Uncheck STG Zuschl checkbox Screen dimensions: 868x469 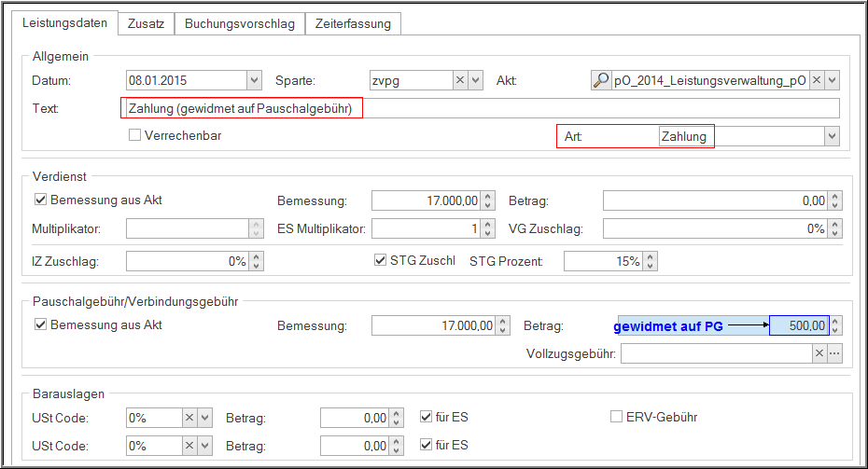pos(380,260)
